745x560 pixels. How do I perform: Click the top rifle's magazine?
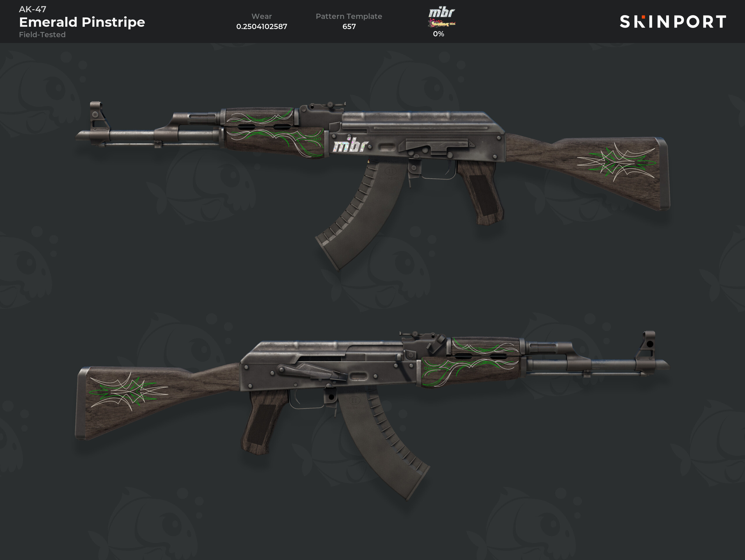(360, 215)
